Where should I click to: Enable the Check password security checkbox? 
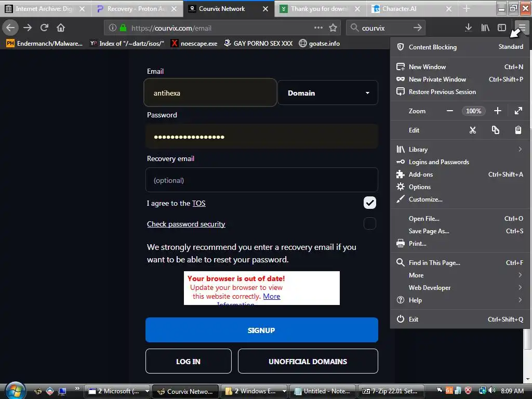370,223
